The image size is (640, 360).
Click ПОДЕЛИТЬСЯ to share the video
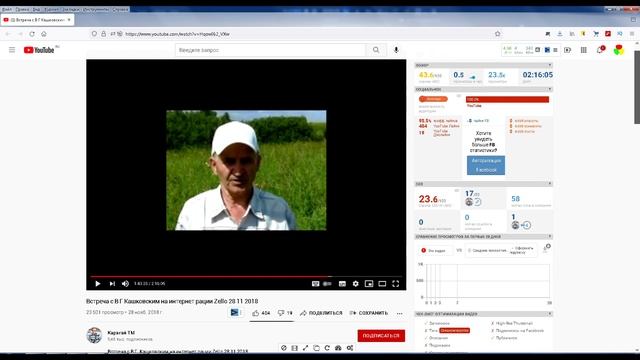pos(321,313)
